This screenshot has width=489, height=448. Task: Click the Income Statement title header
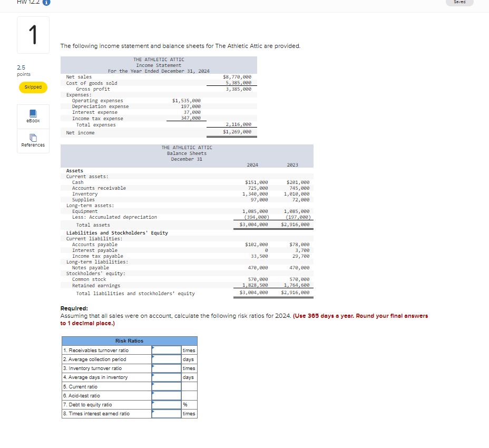(x=159, y=65)
